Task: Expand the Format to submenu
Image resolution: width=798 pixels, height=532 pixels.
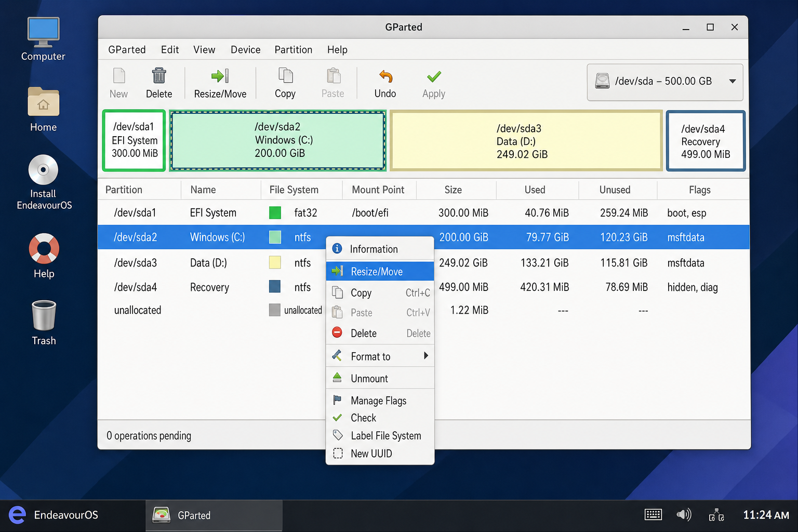Action: pos(380,356)
